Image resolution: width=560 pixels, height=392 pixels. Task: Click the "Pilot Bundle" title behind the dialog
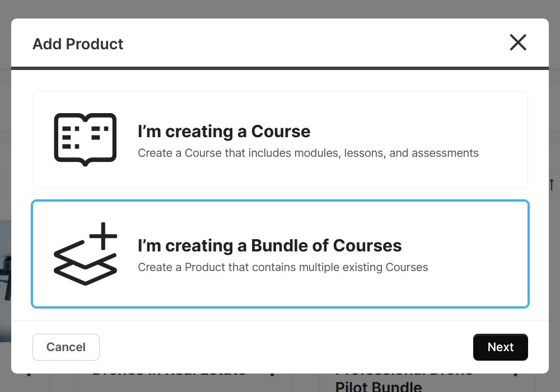click(379, 385)
